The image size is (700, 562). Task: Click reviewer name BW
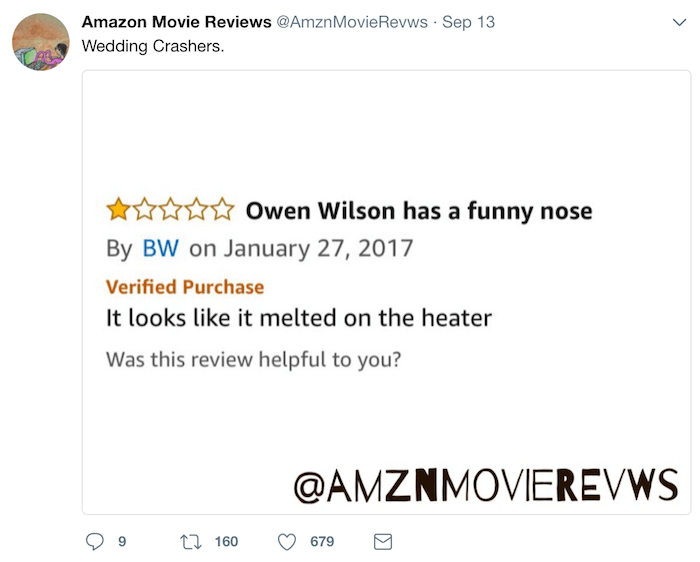click(161, 248)
